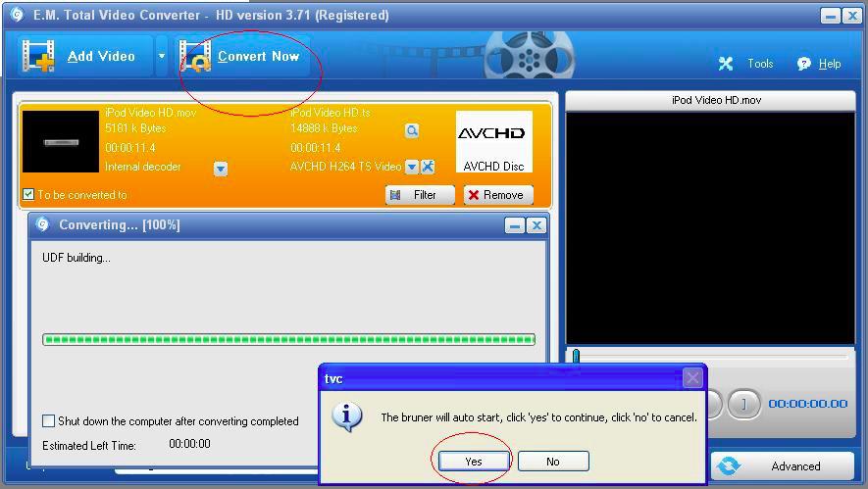The width and height of the screenshot is (868, 489).
Task: Click the Estimated Left Time value 00:00:00
Action: point(189,444)
